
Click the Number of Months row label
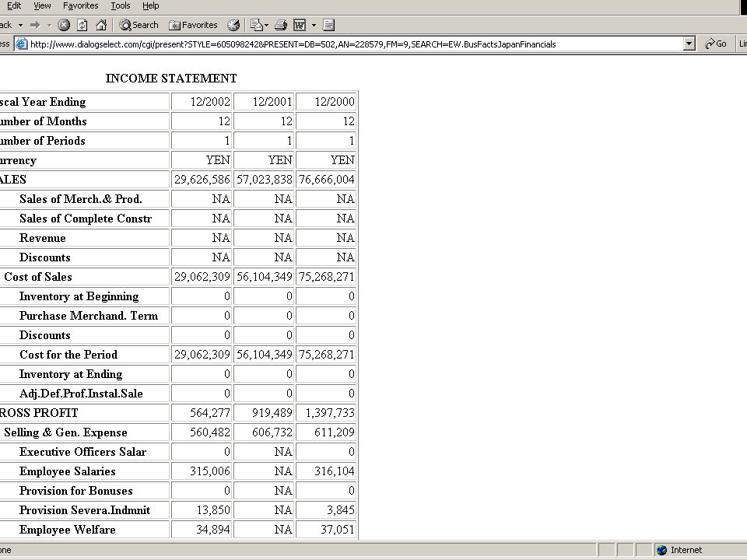click(x=44, y=121)
